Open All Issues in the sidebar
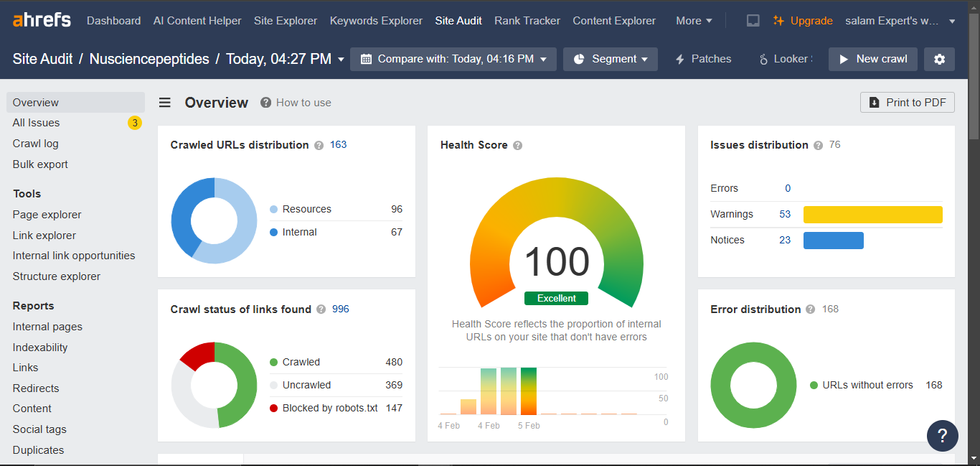The width and height of the screenshot is (980, 466). coord(36,123)
